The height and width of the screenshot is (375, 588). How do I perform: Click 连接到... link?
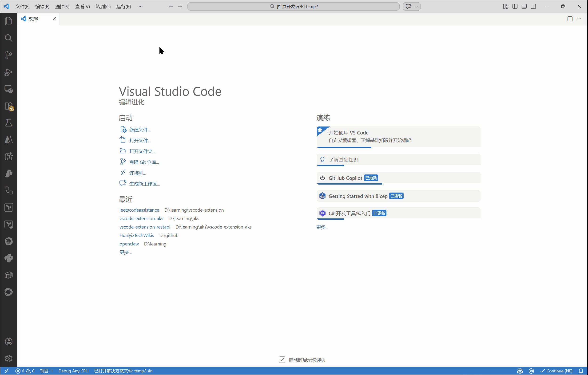138,173
